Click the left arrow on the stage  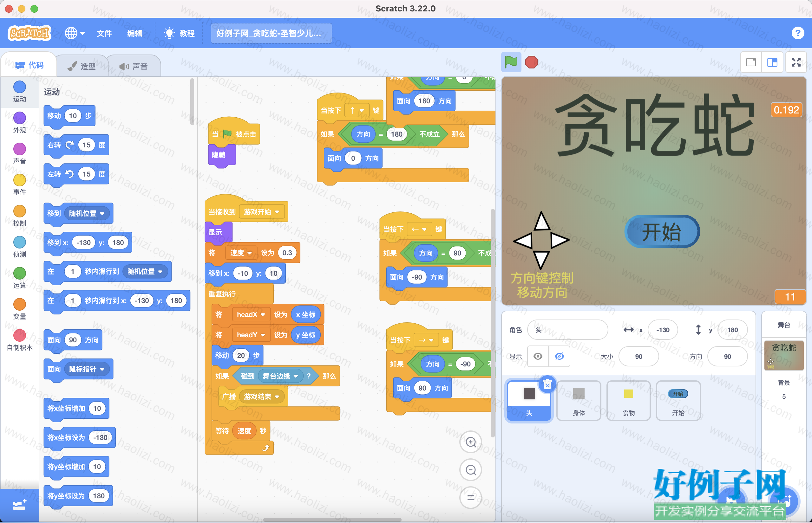(x=523, y=241)
